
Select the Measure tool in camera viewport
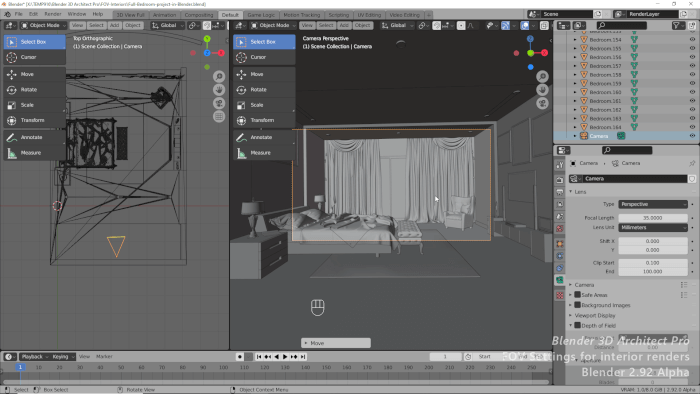pyautogui.click(x=264, y=153)
